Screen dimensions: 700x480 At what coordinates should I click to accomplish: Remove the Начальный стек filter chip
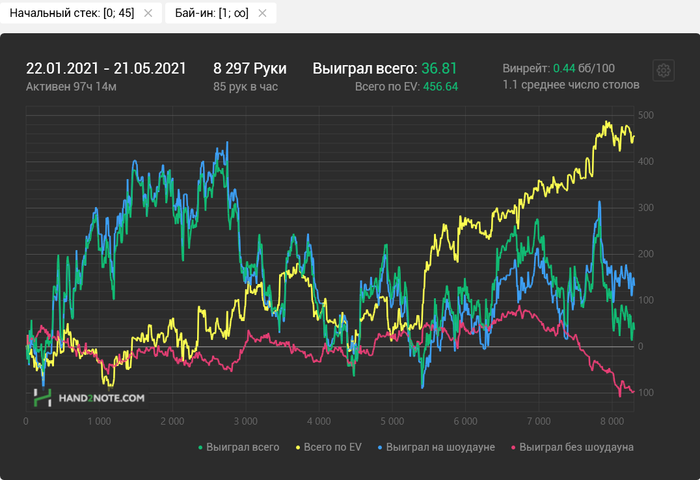pyautogui.click(x=148, y=13)
